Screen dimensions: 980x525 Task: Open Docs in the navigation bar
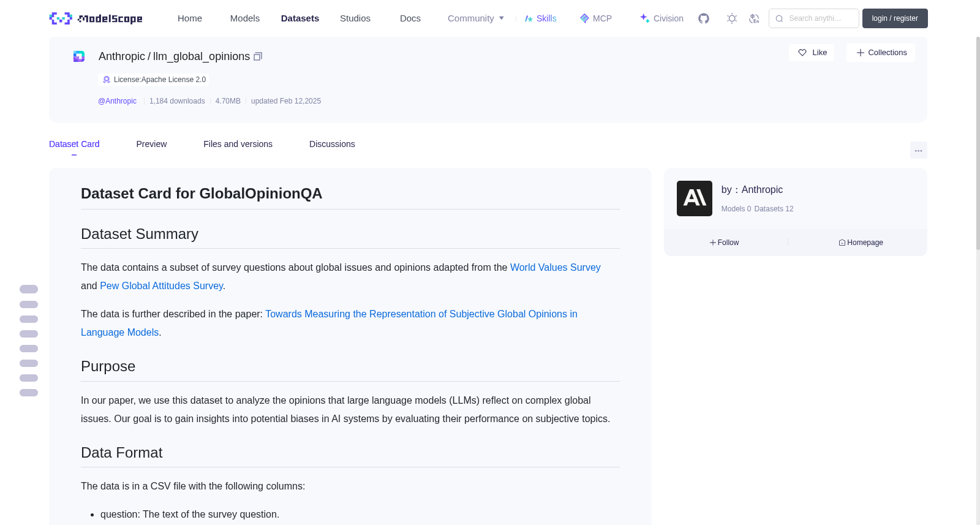point(410,18)
